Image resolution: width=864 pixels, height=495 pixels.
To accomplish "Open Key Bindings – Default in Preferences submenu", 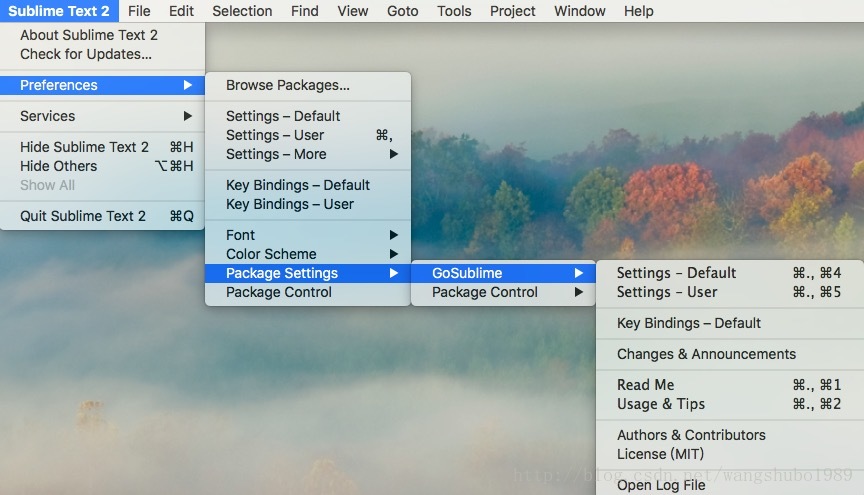I will click(x=308, y=185).
